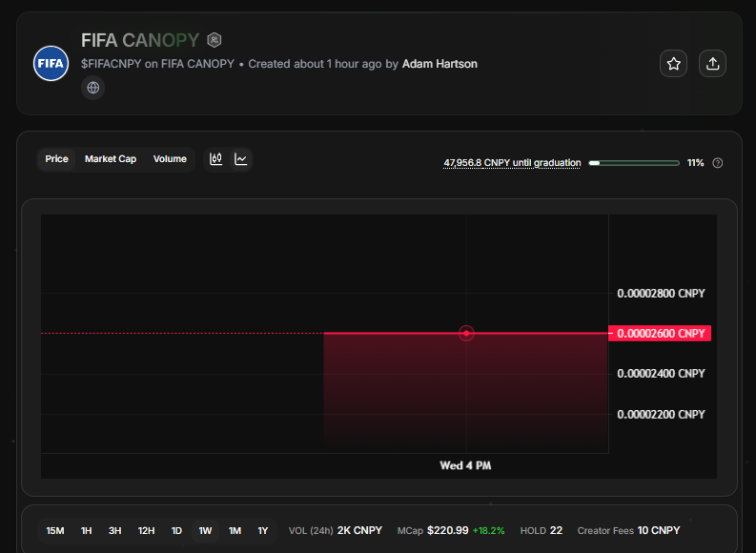Click the HOLD 22 holders stat

[x=541, y=531]
